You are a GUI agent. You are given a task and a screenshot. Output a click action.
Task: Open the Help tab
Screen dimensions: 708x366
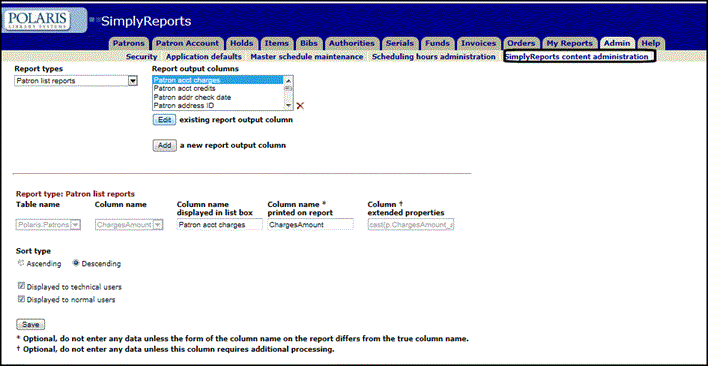651,43
